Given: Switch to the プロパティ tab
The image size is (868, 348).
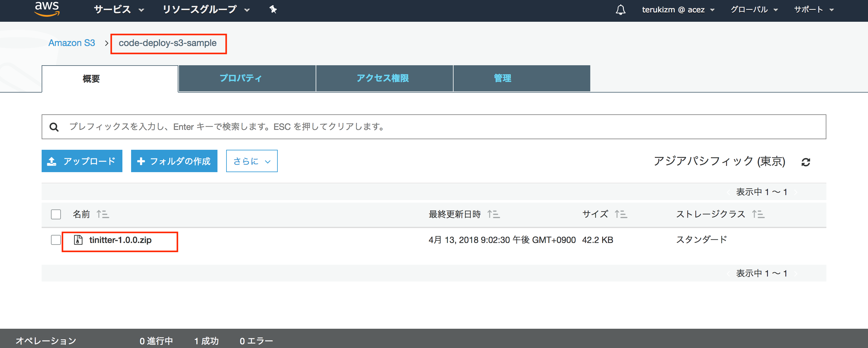Looking at the screenshot, I should coord(247,79).
